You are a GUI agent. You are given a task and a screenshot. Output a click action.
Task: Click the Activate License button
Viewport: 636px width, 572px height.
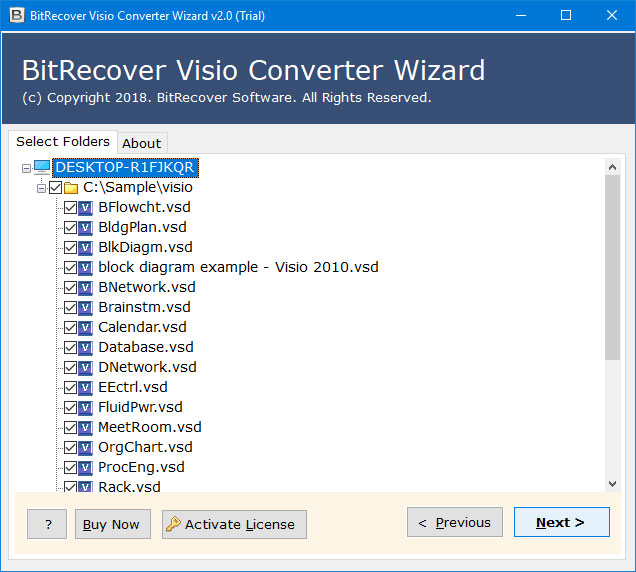[x=234, y=524]
